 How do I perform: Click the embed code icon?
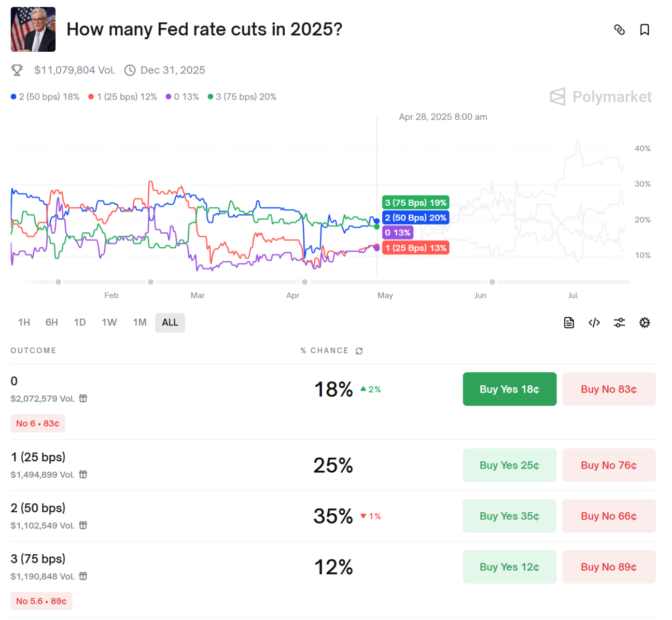click(594, 322)
